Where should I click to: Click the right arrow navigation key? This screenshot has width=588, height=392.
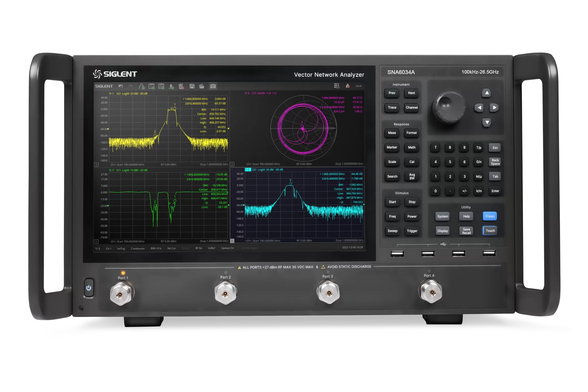(x=494, y=108)
